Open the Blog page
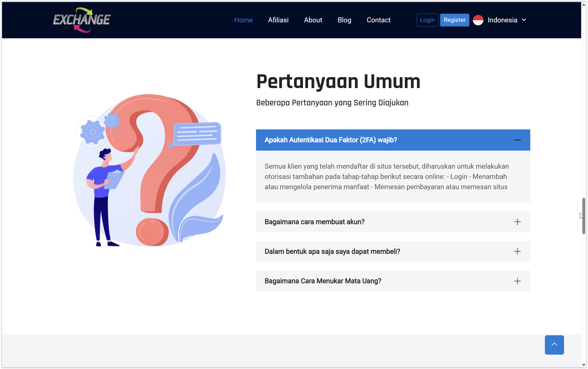This screenshot has width=588, height=369. pyautogui.click(x=344, y=20)
